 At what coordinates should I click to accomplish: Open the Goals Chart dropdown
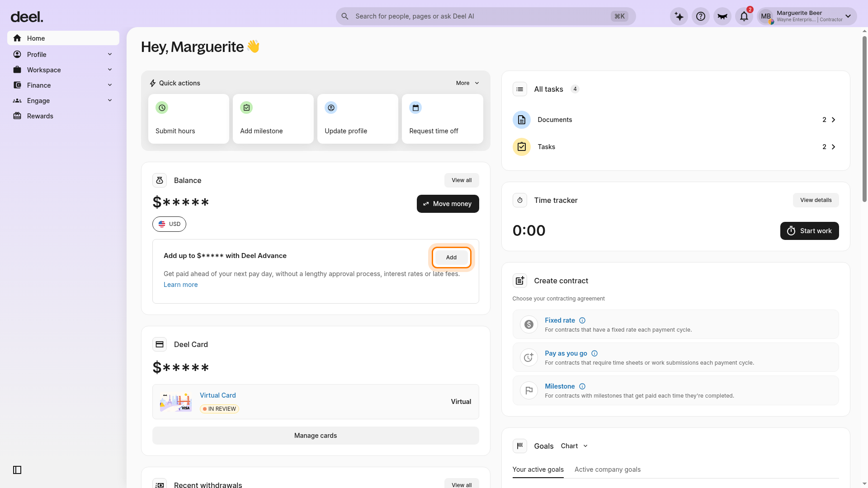tap(574, 446)
